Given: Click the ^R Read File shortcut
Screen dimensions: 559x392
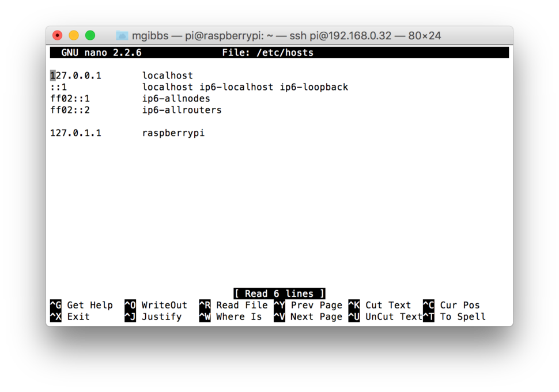Looking at the screenshot, I should 235,305.
